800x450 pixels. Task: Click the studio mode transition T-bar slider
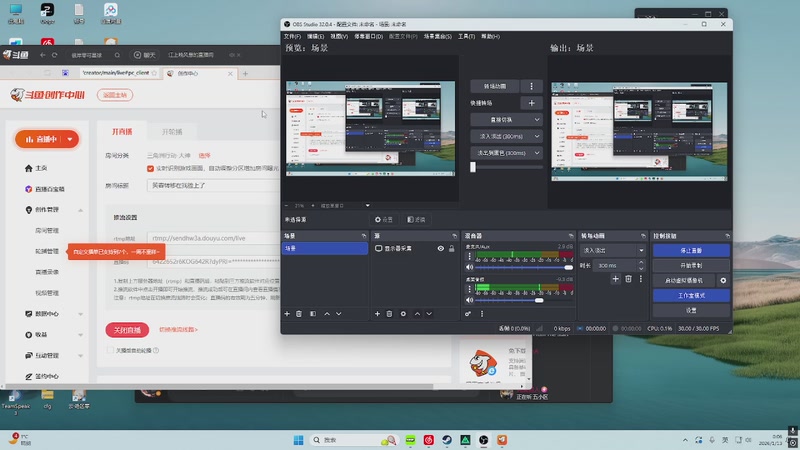(x=506, y=167)
